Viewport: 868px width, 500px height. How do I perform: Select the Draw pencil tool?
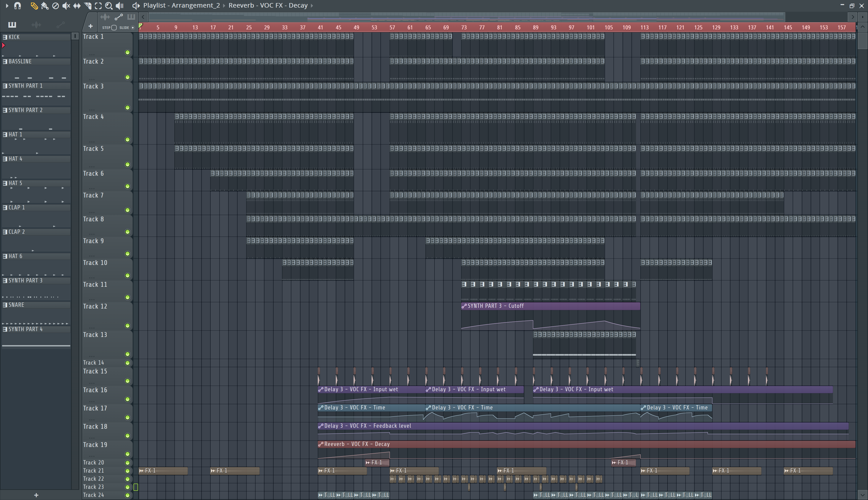tap(34, 6)
